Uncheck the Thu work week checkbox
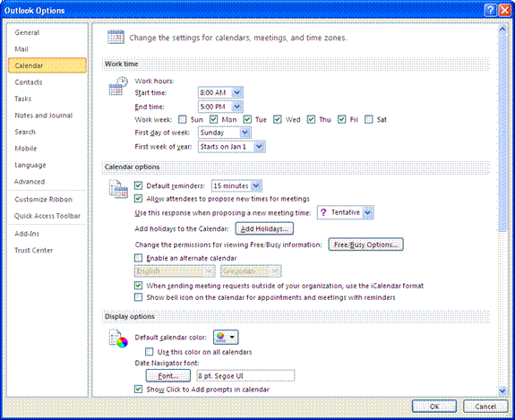Screen dimensions: 515x420 311,119
